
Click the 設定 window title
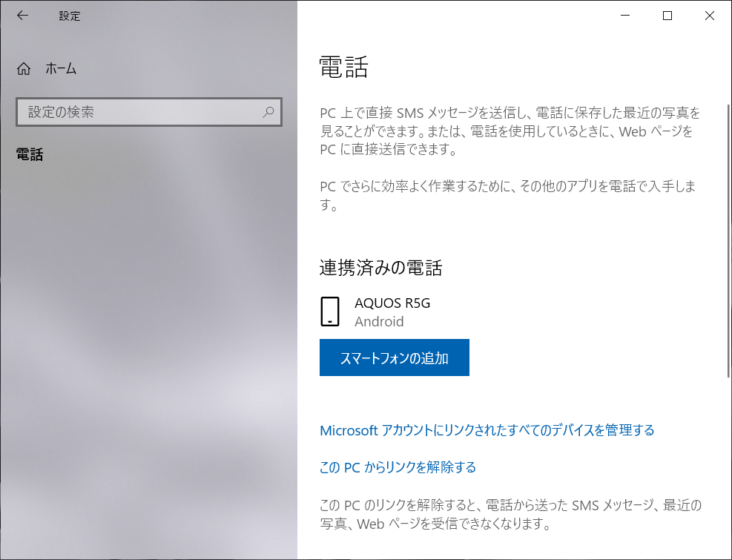click(x=70, y=16)
